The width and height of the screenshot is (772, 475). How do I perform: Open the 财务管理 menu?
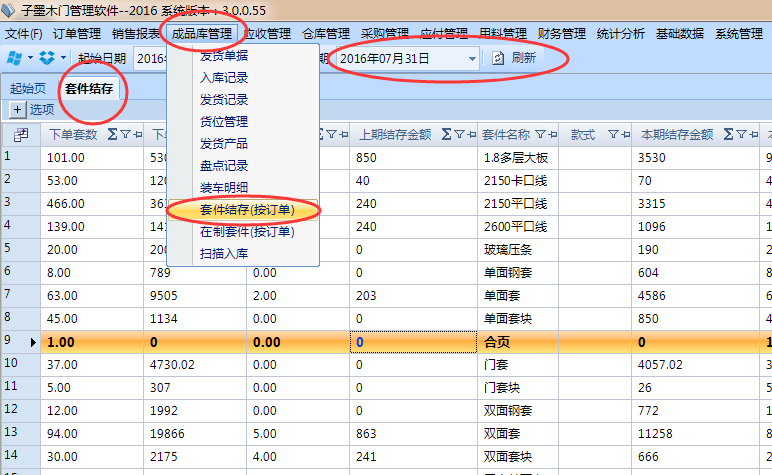click(x=561, y=33)
